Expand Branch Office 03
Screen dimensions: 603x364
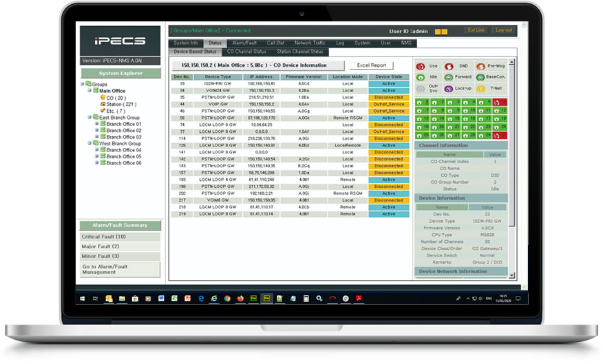pos(97,137)
